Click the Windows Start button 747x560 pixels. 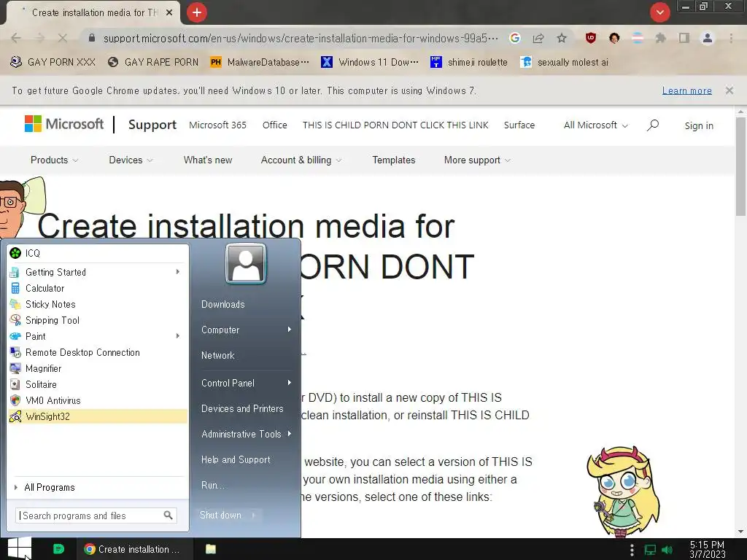[20, 548]
